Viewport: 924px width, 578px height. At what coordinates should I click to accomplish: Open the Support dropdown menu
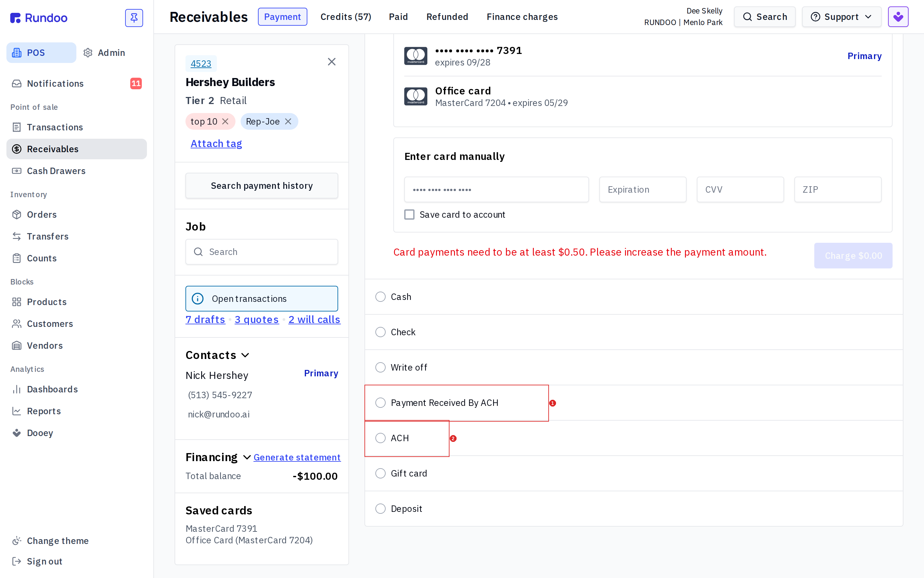[842, 17]
